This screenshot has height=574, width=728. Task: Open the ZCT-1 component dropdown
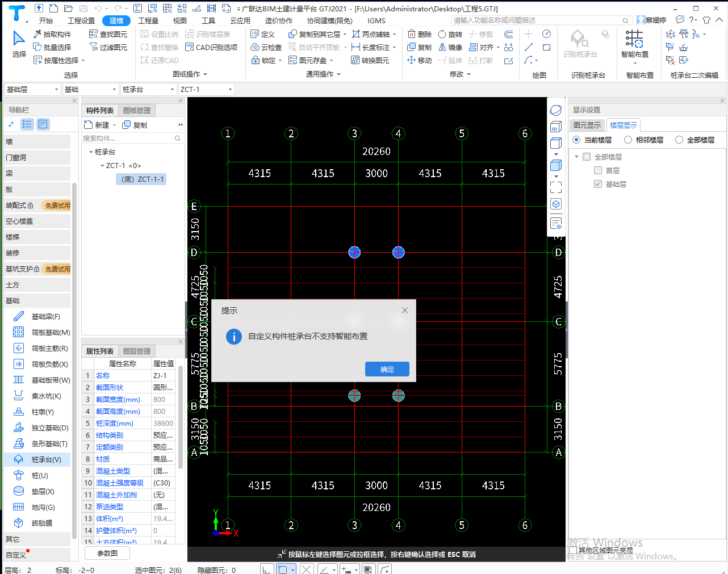[x=206, y=89]
